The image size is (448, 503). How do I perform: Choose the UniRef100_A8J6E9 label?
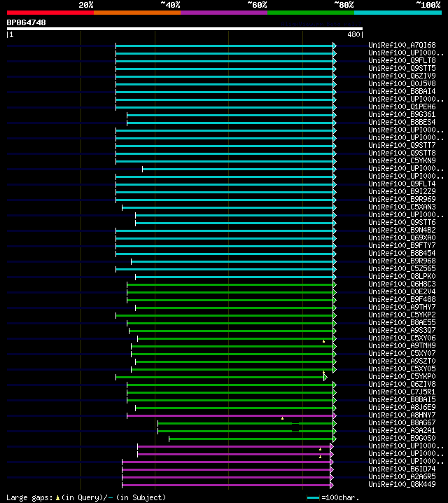click(402, 407)
